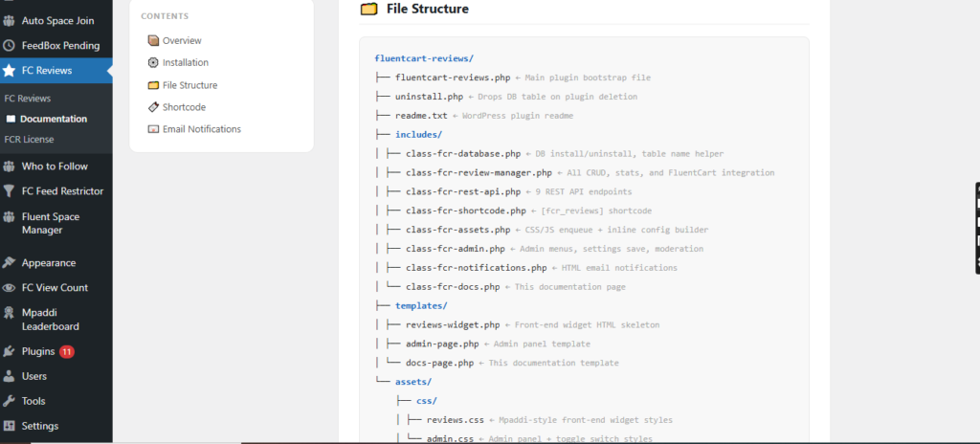Go to the FCR License submenu page
Image resolution: width=980 pixels, height=444 pixels.
[29, 140]
